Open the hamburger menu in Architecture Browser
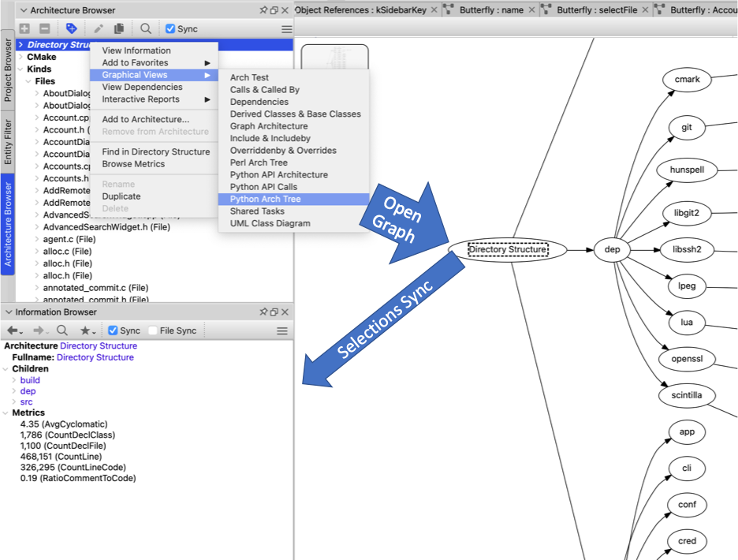The width and height of the screenshot is (738, 560). pyautogui.click(x=287, y=29)
